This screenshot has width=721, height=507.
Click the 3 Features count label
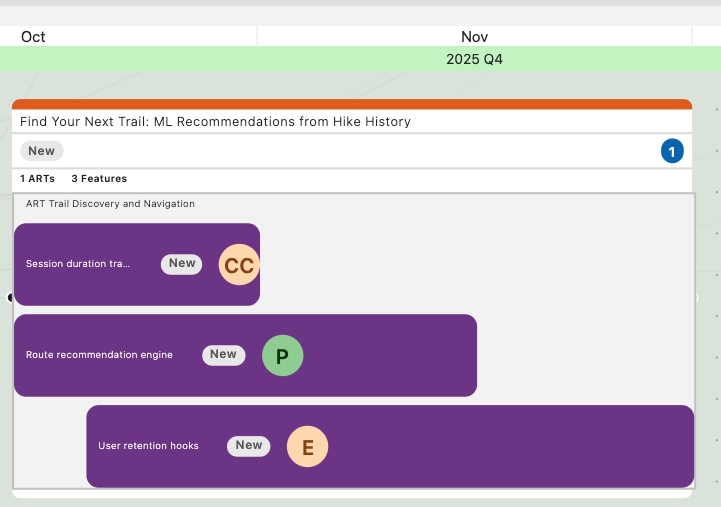[99, 179]
